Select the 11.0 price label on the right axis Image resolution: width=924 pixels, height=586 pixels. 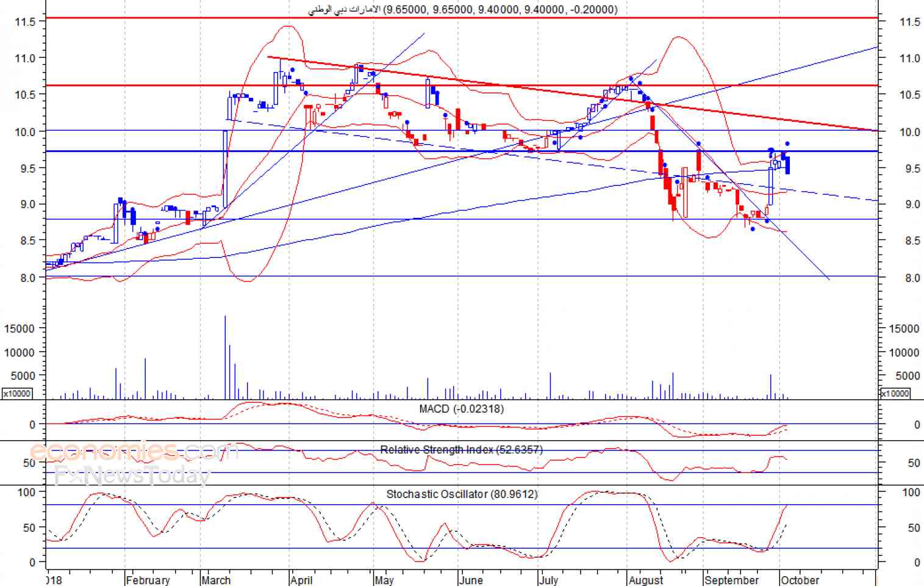pos(910,59)
